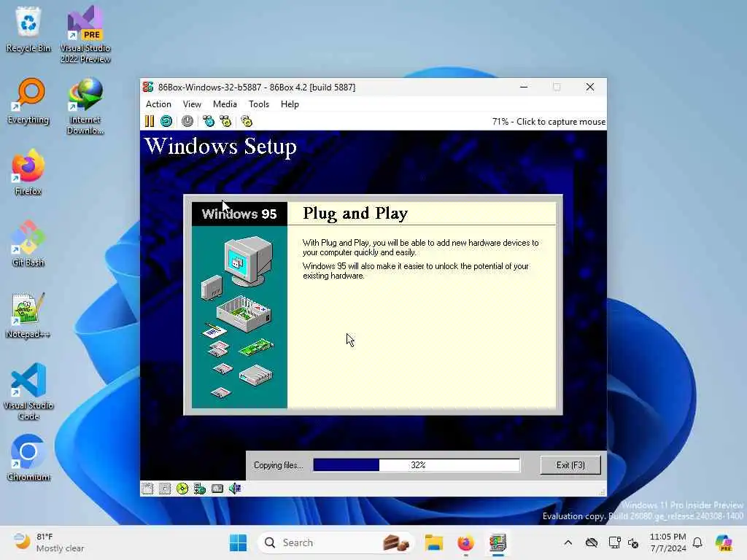747x560 pixels.
Task: Click the 86Box icon in the taskbar
Action: tap(498, 542)
